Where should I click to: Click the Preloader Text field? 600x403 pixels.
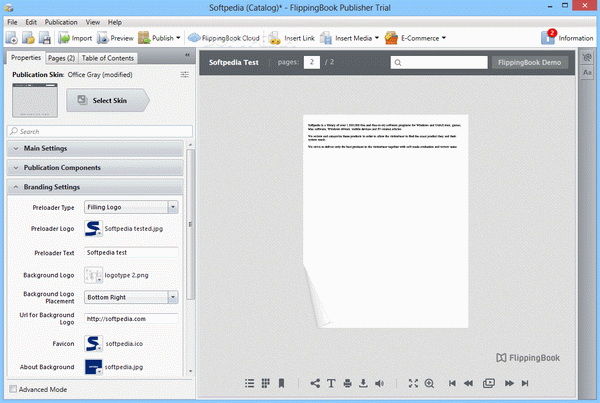(x=131, y=253)
